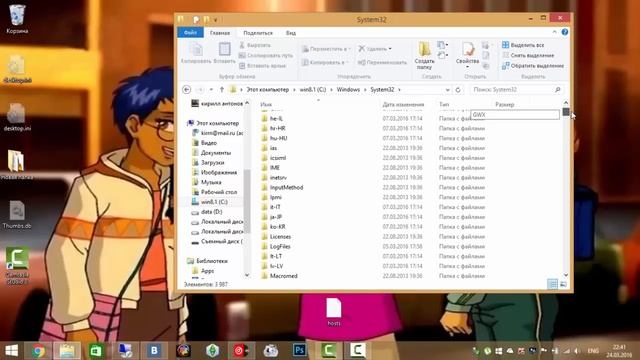Click win8.1 (C:) in the address path
Screen dimensions: 640x360
tap(313, 89)
